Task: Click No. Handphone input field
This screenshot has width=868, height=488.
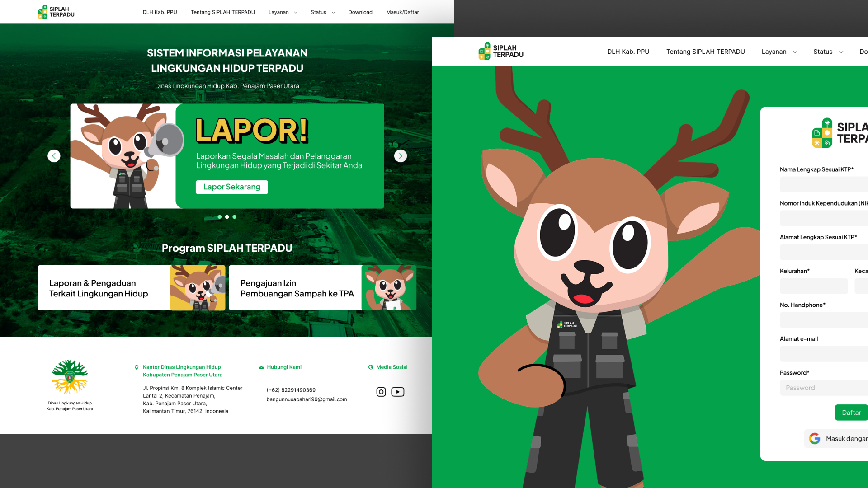Action: point(824,320)
